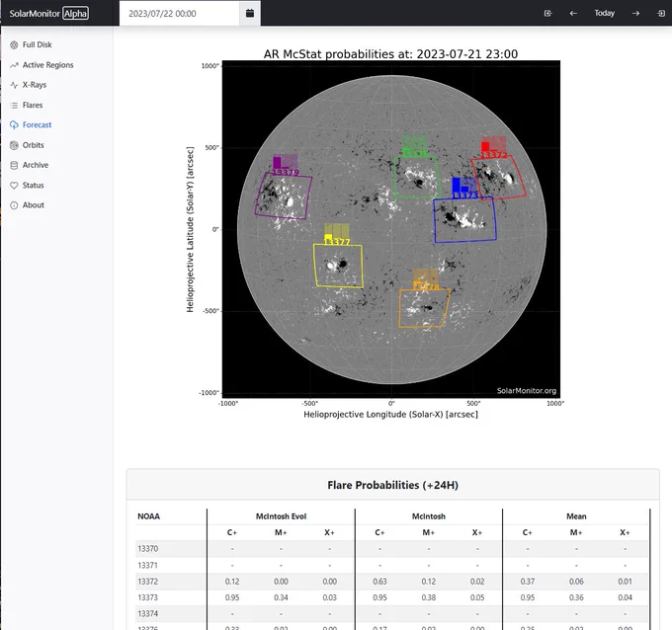Click the Flares list icon
This screenshot has width=672, height=630.
coord(14,105)
